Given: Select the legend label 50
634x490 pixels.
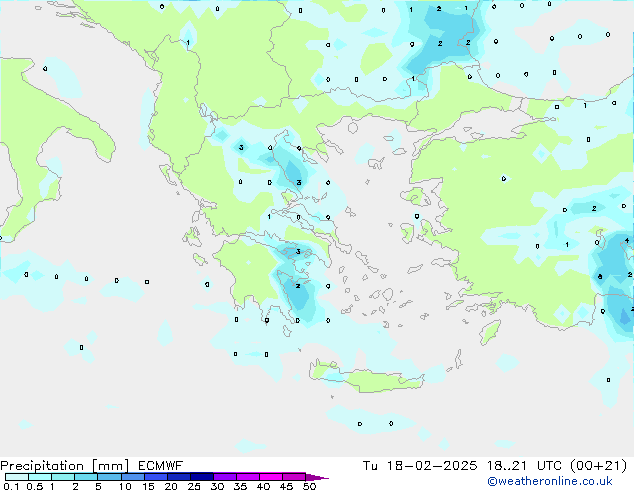Looking at the screenshot, I should click(x=310, y=486).
